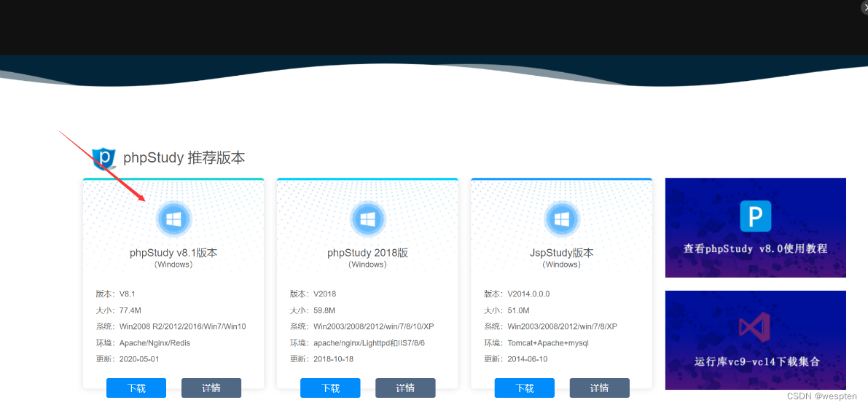The height and width of the screenshot is (408, 868).
Task: Click version text V8.1
Action: coord(128,294)
